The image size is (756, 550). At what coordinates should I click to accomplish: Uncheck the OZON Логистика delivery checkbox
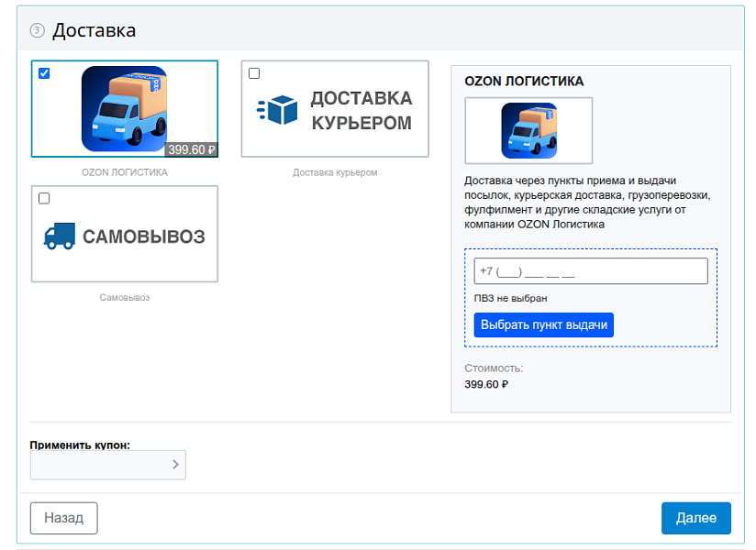pyautogui.click(x=44, y=73)
